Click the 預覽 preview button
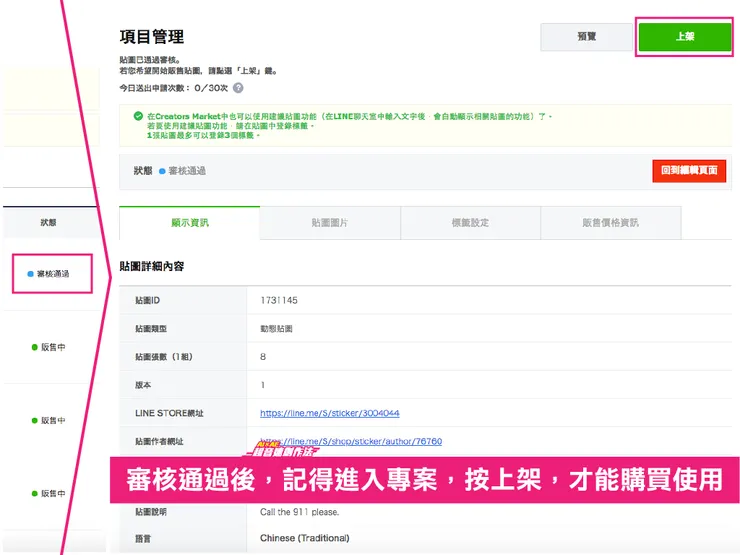 [586, 37]
